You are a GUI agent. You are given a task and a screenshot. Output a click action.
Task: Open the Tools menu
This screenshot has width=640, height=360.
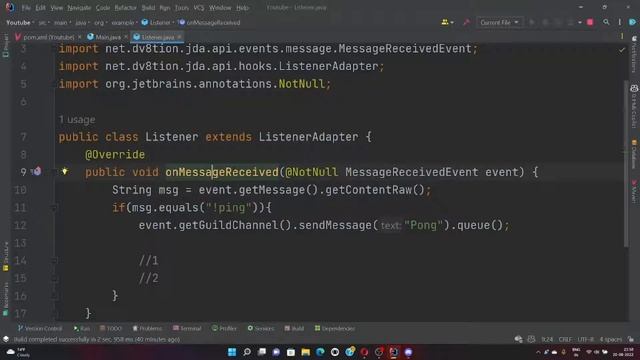(182, 8)
